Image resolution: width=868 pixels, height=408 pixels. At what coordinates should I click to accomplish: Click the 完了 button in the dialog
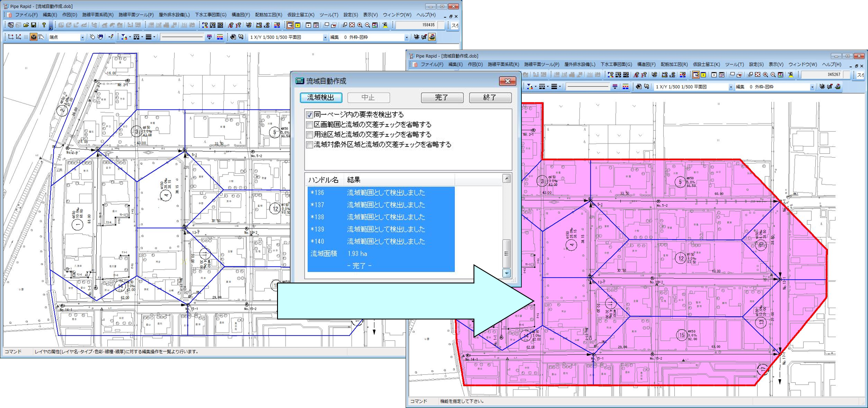pos(442,97)
